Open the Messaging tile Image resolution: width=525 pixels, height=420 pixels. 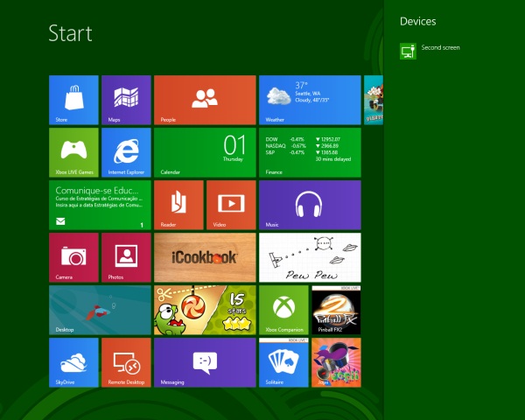[x=205, y=363]
